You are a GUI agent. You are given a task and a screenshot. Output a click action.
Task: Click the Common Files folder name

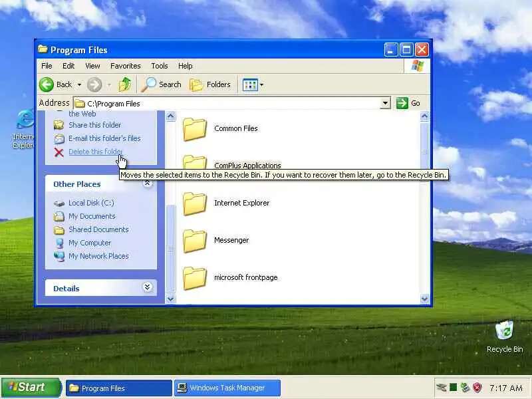click(x=236, y=128)
